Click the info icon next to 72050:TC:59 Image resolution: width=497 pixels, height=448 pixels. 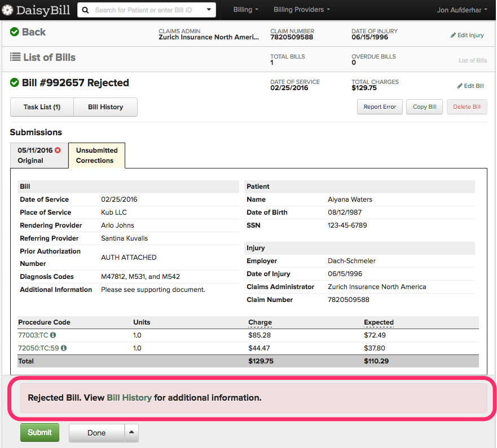64,348
